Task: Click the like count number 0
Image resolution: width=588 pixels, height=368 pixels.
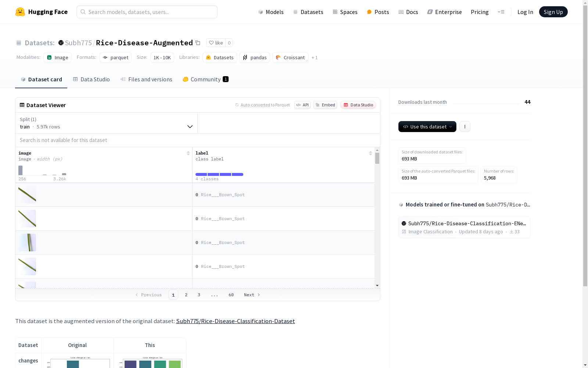Action: point(229,43)
